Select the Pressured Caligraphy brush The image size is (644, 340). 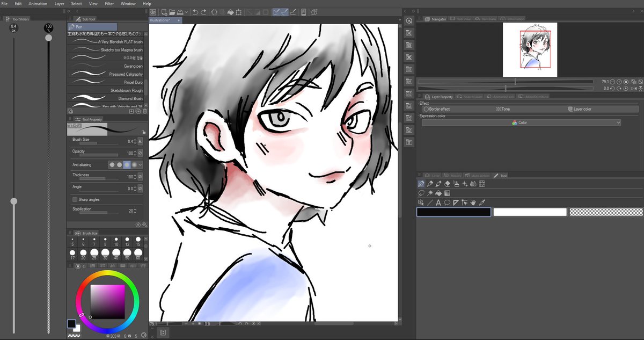(x=106, y=74)
